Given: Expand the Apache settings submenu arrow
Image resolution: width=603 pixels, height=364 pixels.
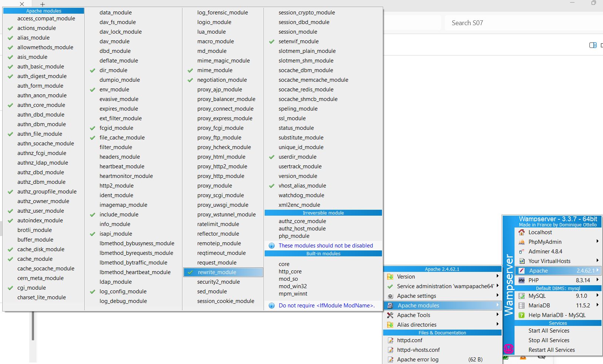Looking at the screenshot, I should pyautogui.click(x=498, y=295).
